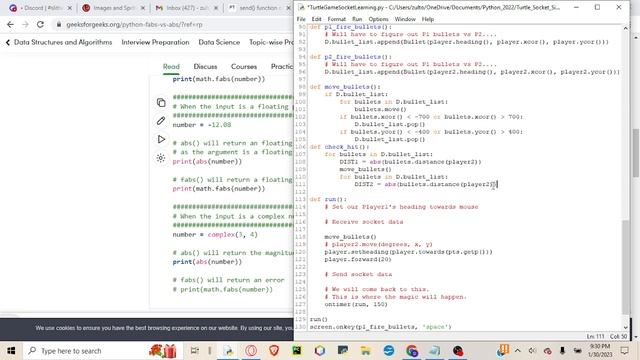Click the gift holiday icon in search box
Viewport: 640px width, 360px height.
pos(163,351)
